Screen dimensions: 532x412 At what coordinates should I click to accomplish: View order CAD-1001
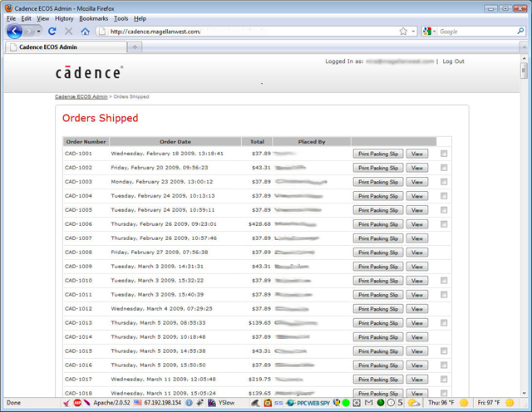click(x=417, y=154)
